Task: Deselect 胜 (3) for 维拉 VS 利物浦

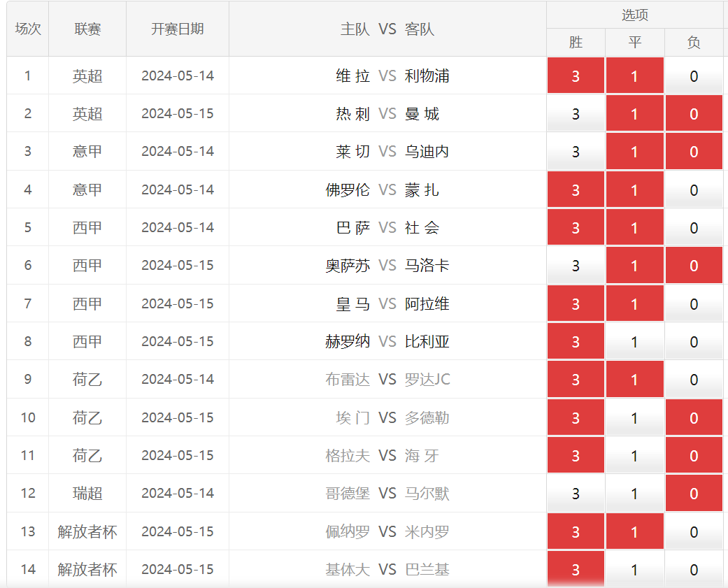Action: [576, 76]
